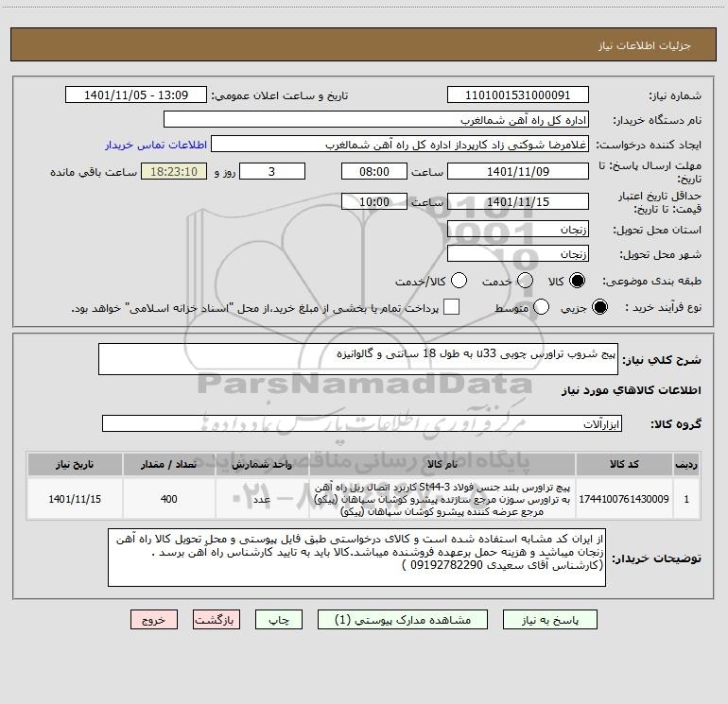Click the نام کالا column header

(442, 464)
